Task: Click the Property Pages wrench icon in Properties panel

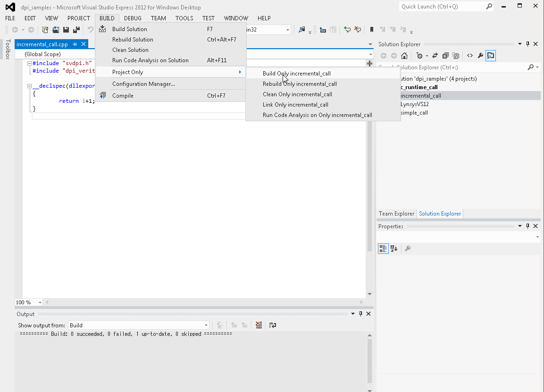Action: (x=408, y=249)
